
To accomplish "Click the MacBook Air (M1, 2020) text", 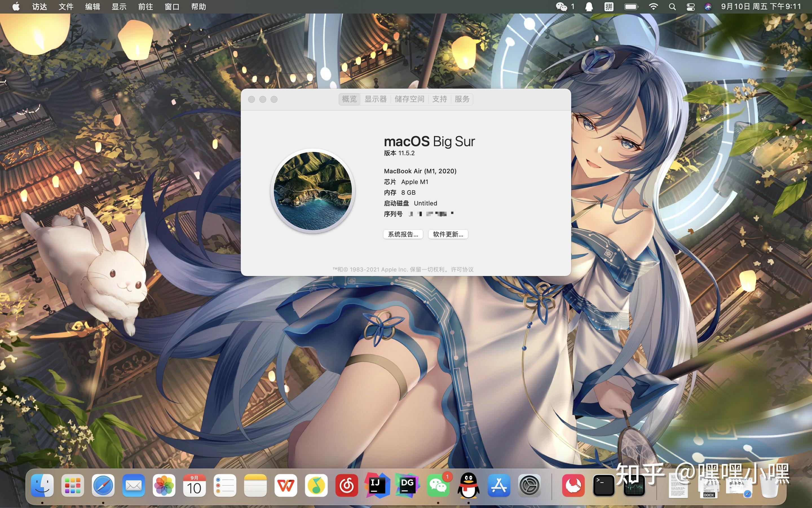I will [420, 171].
